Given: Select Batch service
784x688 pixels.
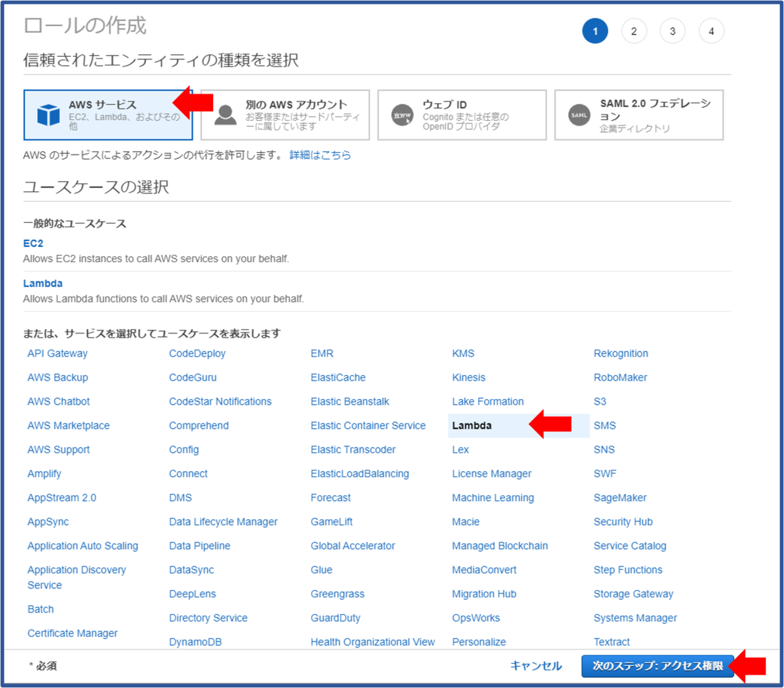Looking at the screenshot, I should pos(41,609).
